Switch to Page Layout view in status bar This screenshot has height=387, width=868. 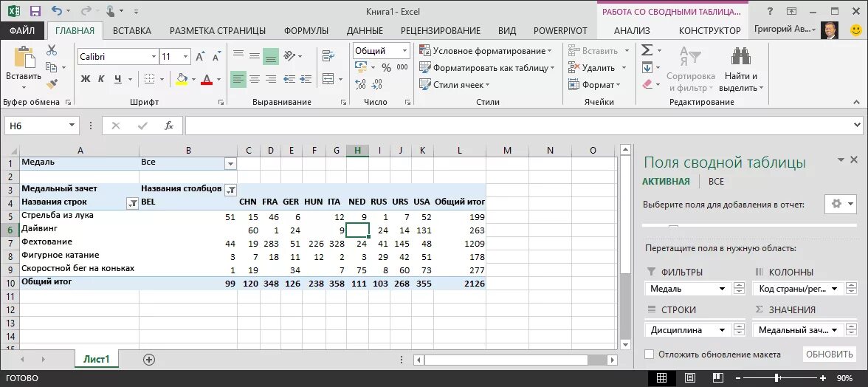click(x=690, y=378)
